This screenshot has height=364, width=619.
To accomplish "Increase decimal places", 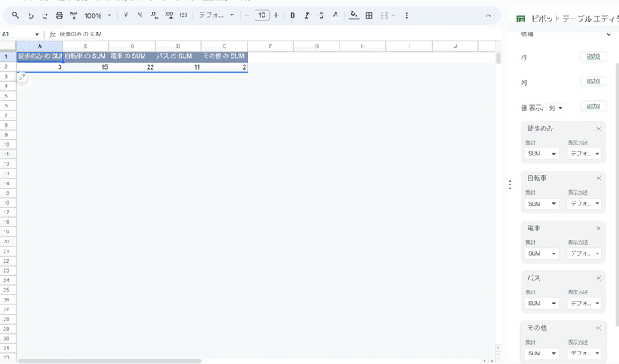I will (x=169, y=15).
